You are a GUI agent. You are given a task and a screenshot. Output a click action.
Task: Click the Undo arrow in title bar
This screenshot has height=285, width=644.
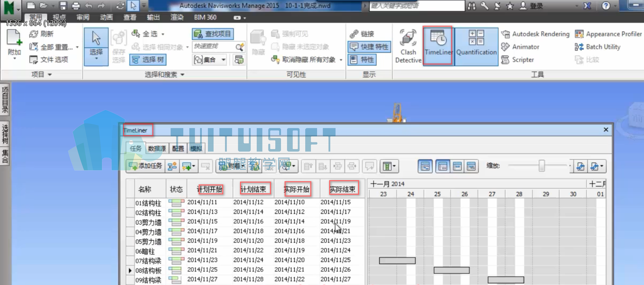[x=89, y=6]
